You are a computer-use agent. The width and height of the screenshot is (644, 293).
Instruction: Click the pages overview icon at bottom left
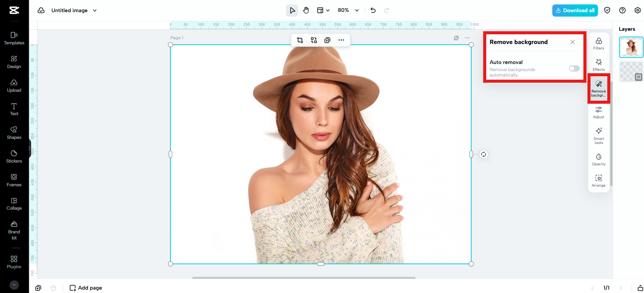point(38,288)
